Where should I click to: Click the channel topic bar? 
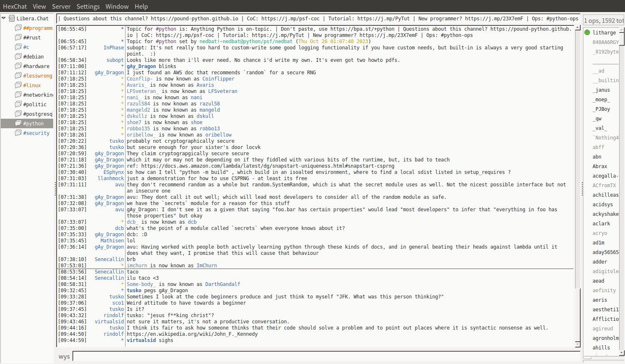click(x=318, y=19)
